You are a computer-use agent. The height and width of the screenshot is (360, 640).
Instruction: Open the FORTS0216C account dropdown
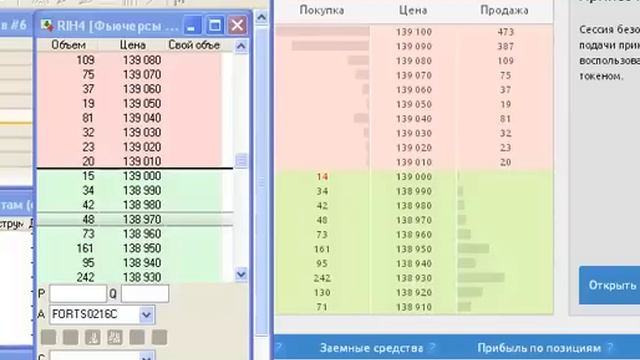point(146,315)
